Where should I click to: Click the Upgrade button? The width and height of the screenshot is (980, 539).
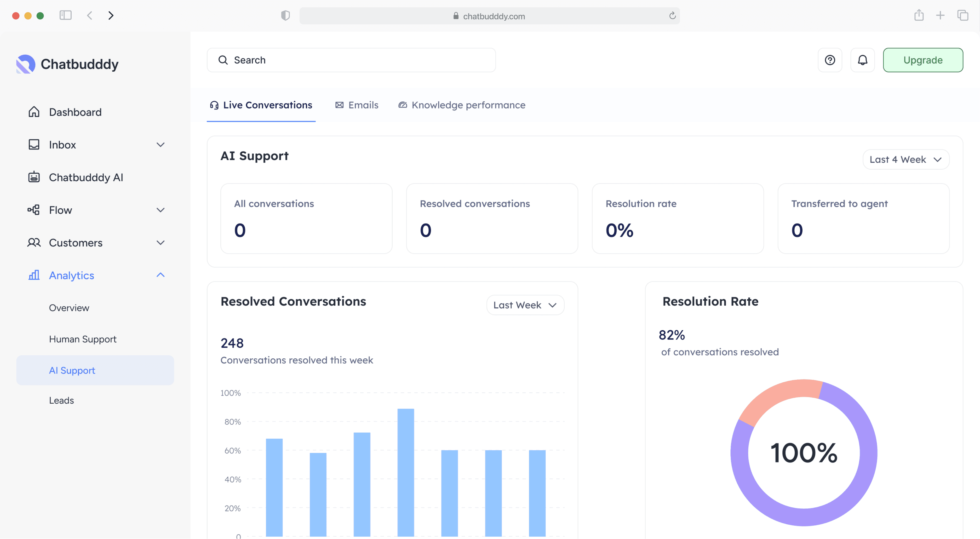click(x=923, y=60)
